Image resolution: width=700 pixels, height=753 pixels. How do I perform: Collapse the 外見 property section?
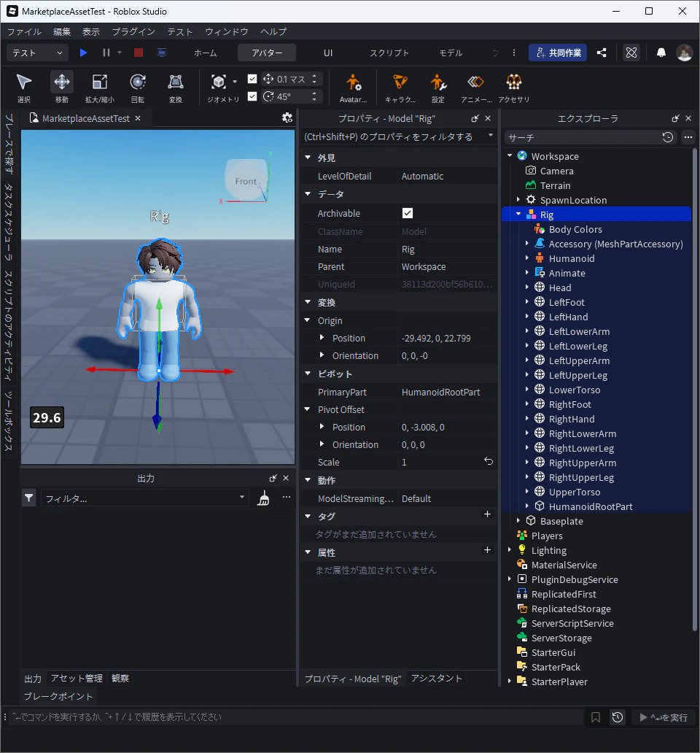point(308,158)
